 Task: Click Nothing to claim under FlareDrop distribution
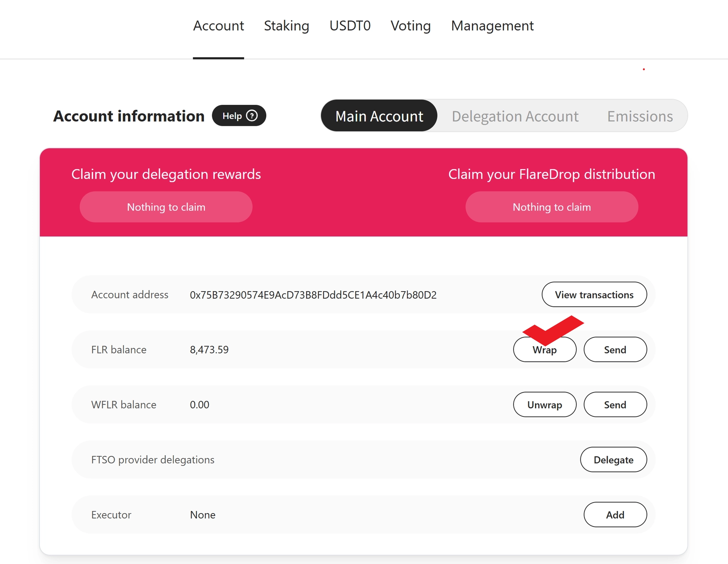coord(551,207)
